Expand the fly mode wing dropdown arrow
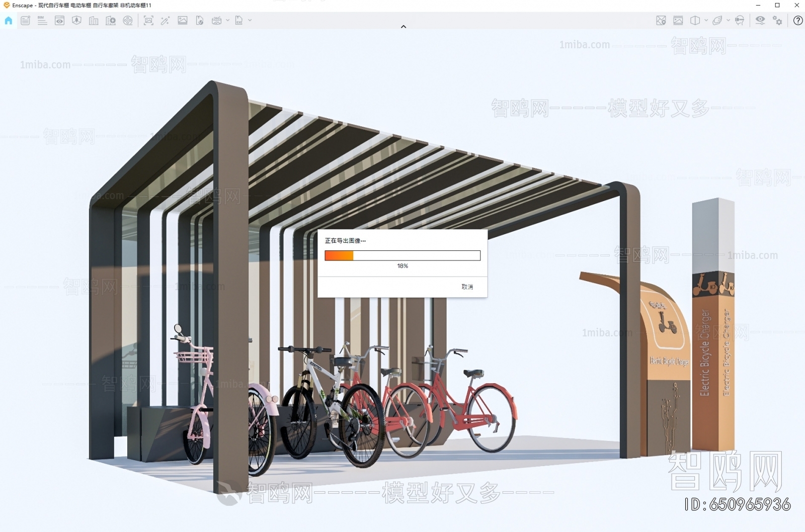 [x=728, y=21]
